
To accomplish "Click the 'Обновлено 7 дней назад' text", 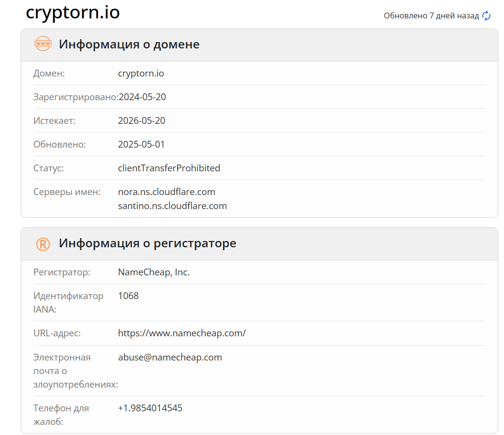I will (x=431, y=16).
